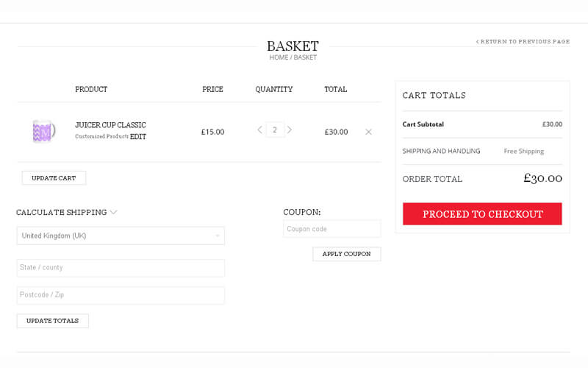588x368 pixels.
Task: Open the United Kingdom country dropdown
Action: point(121,236)
